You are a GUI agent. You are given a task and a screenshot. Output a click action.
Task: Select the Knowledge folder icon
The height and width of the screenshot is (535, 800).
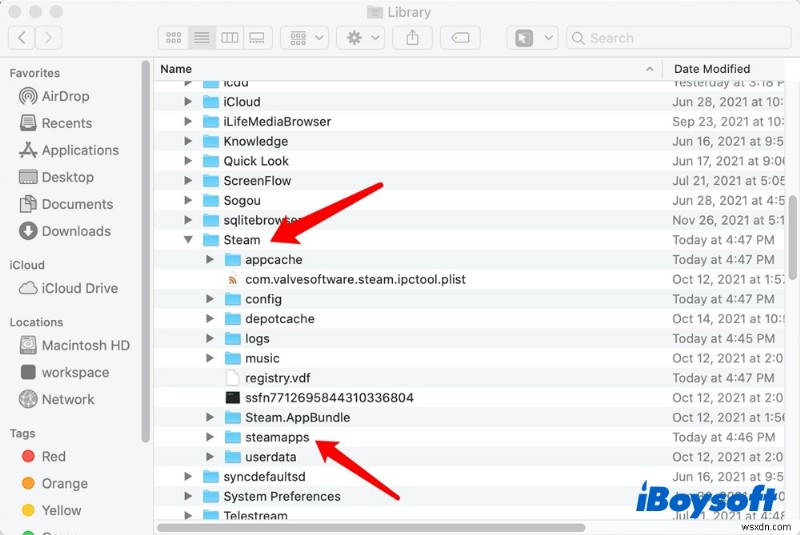[x=211, y=141]
